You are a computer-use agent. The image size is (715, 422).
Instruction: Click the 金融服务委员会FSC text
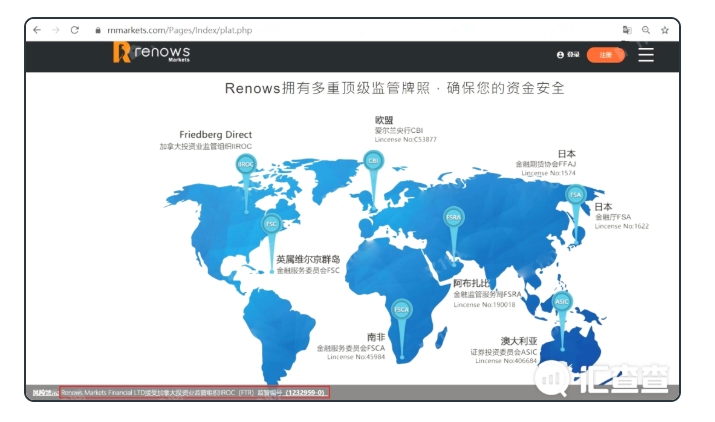(x=308, y=271)
